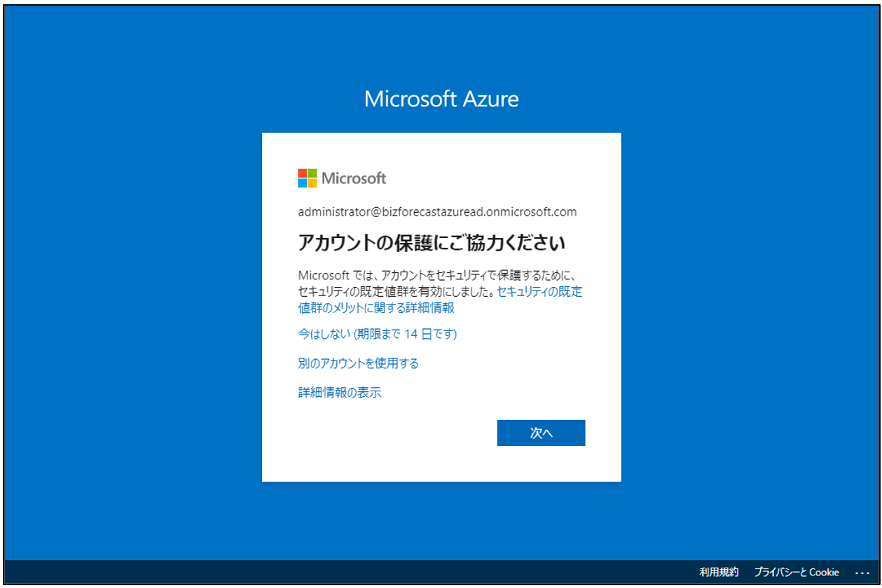882x588 pixels.
Task: Open プライバシーと Cookie in the footer
Action: 797,573
